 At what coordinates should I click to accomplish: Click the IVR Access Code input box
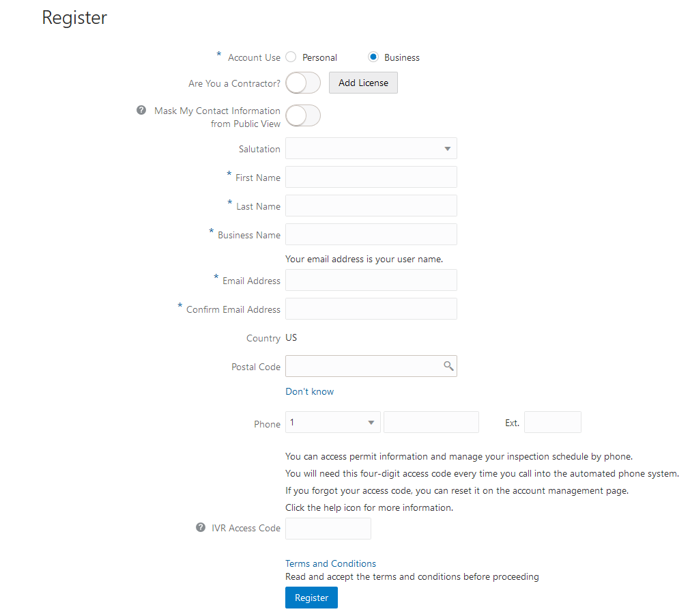click(328, 528)
